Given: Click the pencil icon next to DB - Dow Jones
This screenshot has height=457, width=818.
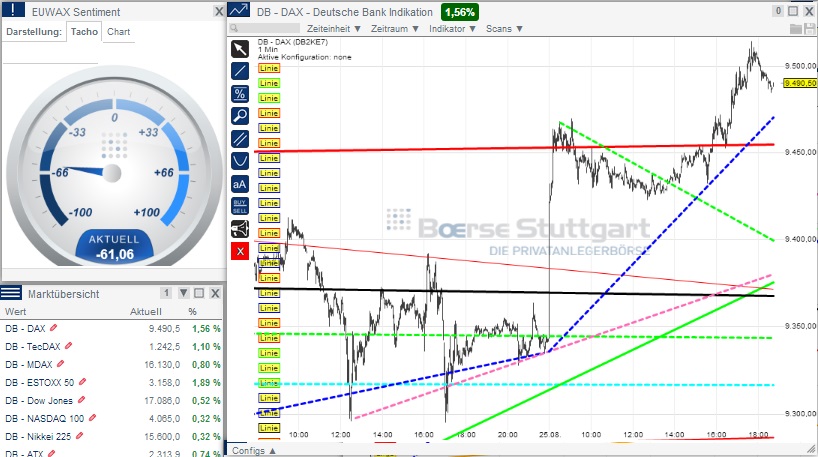Looking at the screenshot, I should (81, 400).
